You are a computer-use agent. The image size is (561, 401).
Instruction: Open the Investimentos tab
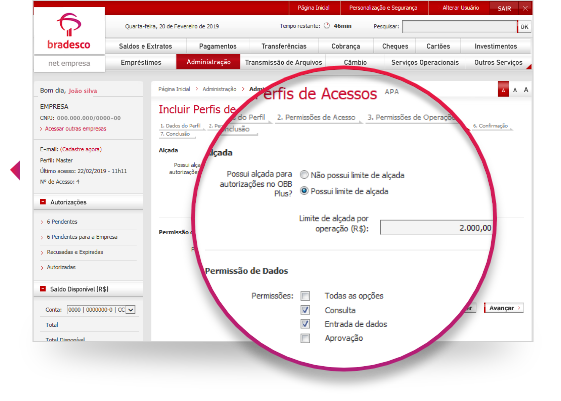(496, 46)
